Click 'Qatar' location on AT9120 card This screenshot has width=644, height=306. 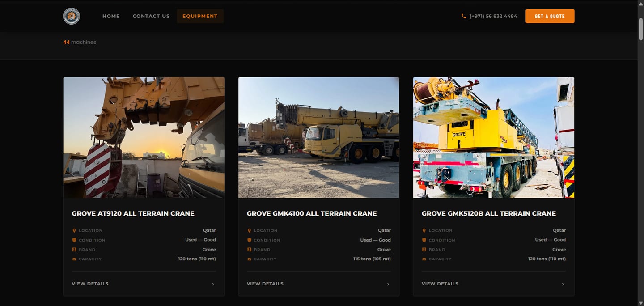click(x=209, y=230)
